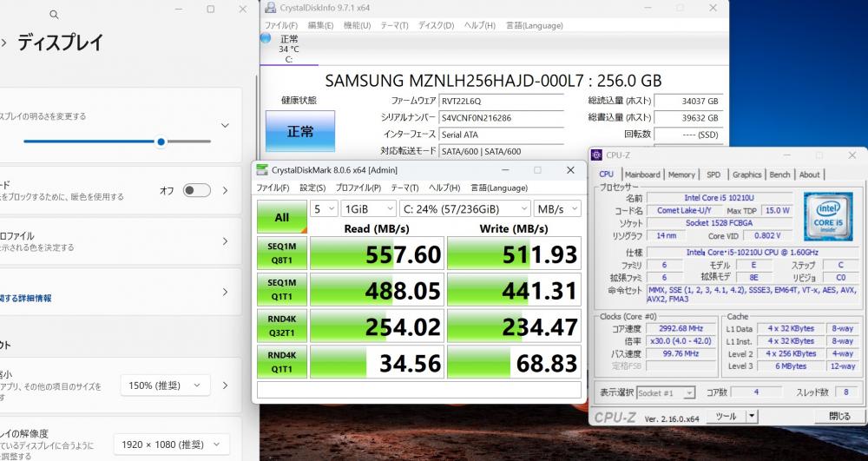Click the serial number field S4VCNF0N216286
The image size is (868, 461).
(x=502, y=118)
